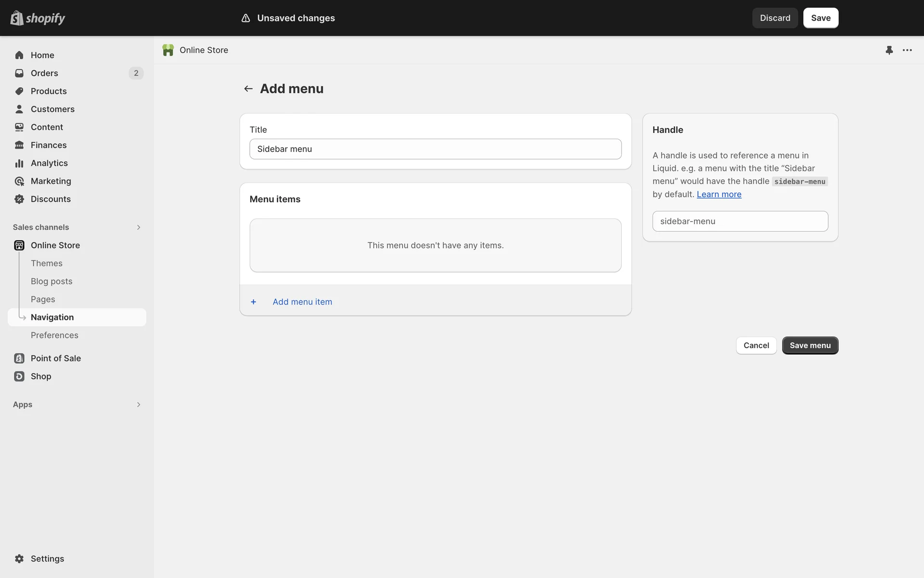This screenshot has width=924, height=578.
Task: Open the Learn more link
Action: (x=719, y=194)
